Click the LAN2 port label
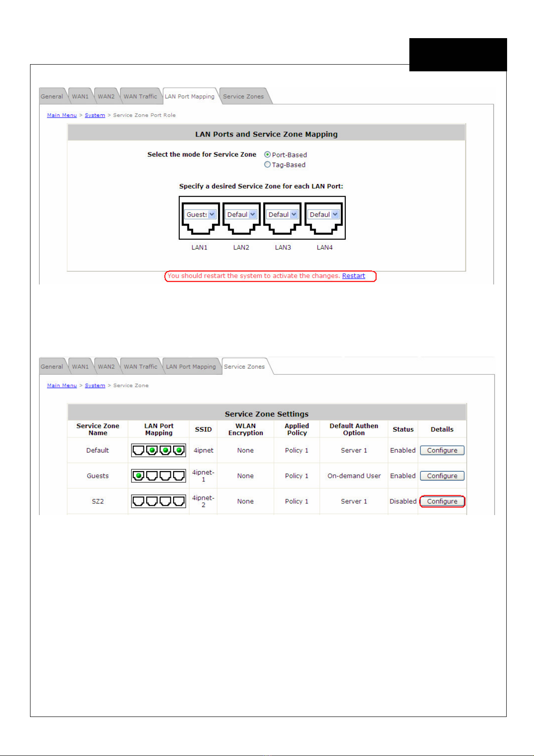This screenshot has height=756, width=534. 241,247
